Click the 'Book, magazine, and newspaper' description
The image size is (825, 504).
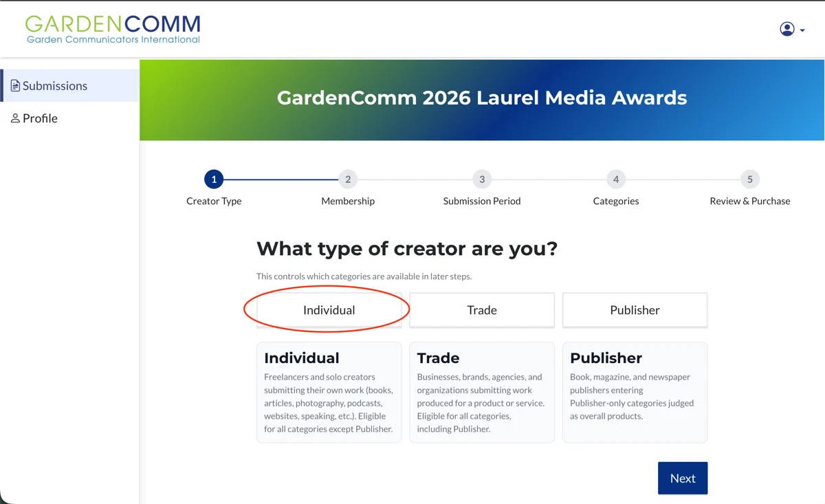point(632,397)
